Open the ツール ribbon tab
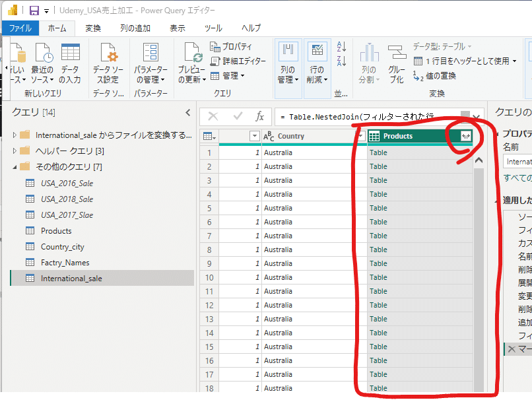Viewport: 532px width, 400px height. pyautogui.click(x=213, y=28)
